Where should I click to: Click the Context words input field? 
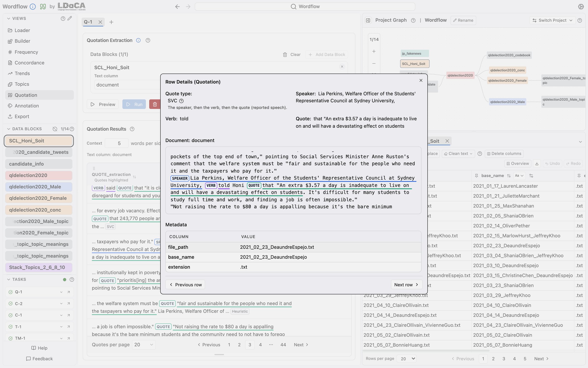pos(117,143)
